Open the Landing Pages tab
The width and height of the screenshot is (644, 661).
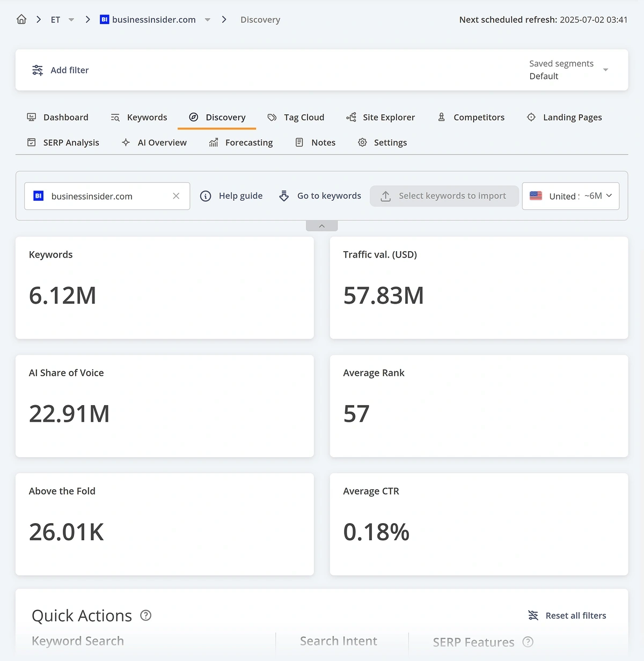click(565, 117)
